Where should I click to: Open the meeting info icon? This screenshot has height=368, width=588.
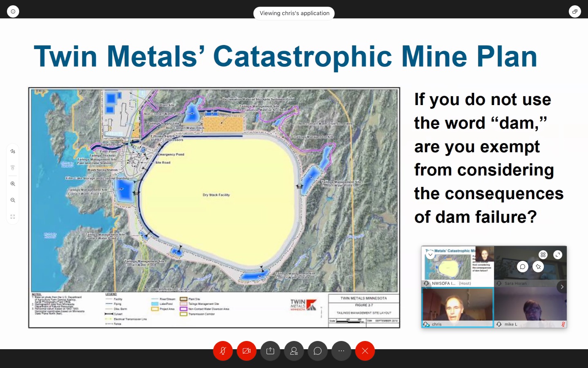coord(13,11)
